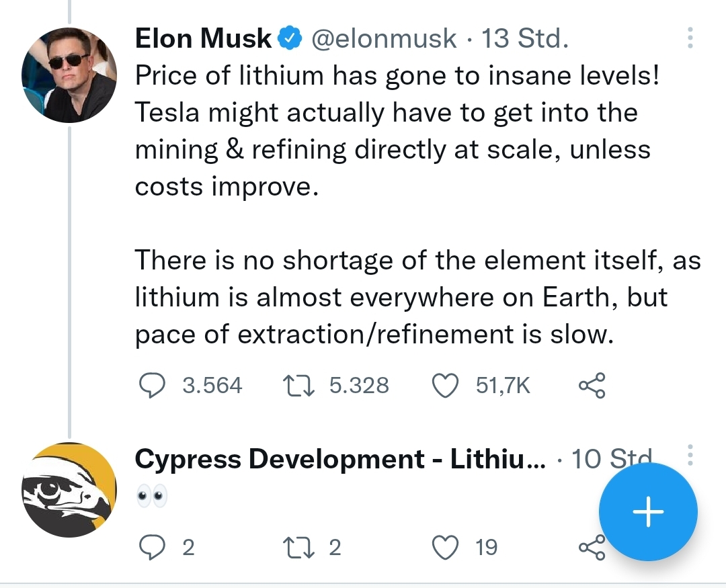Open the 13 Std. tweet timestamp
The width and height of the screenshot is (726, 588).
click(523, 38)
